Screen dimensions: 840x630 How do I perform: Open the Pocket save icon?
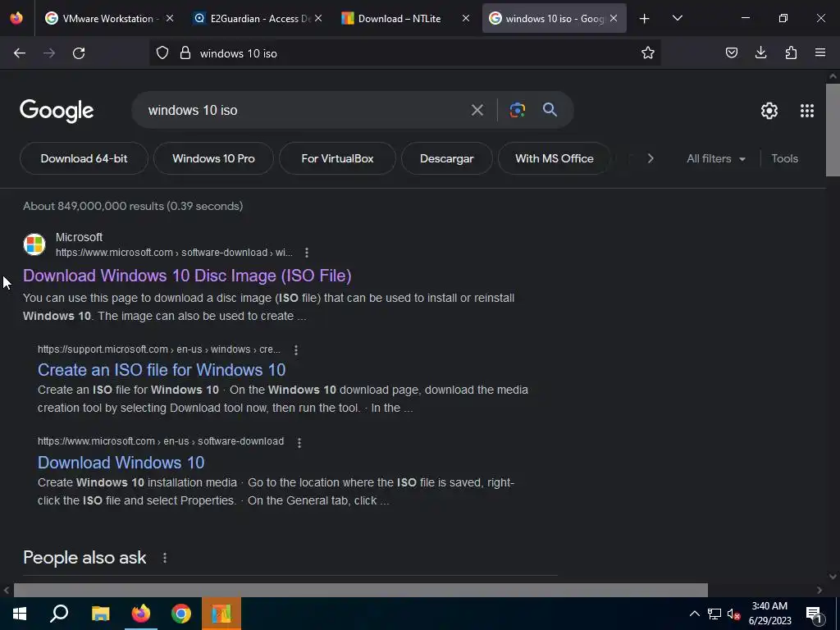[x=731, y=52]
